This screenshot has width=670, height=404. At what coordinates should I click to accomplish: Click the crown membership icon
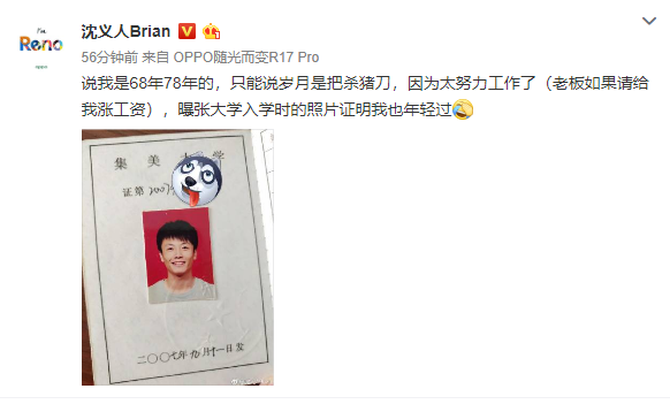tap(211, 31)
